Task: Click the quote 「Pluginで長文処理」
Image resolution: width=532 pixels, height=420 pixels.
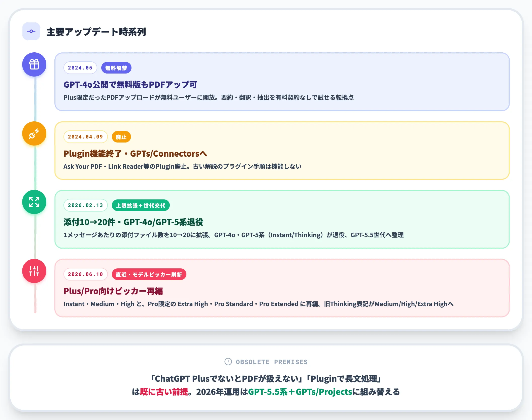Action: 344,379
